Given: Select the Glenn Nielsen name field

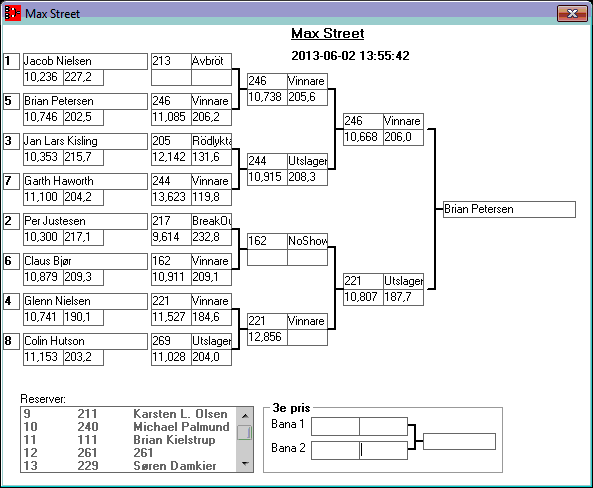Looking at the screenshot, I should point(85,301).
